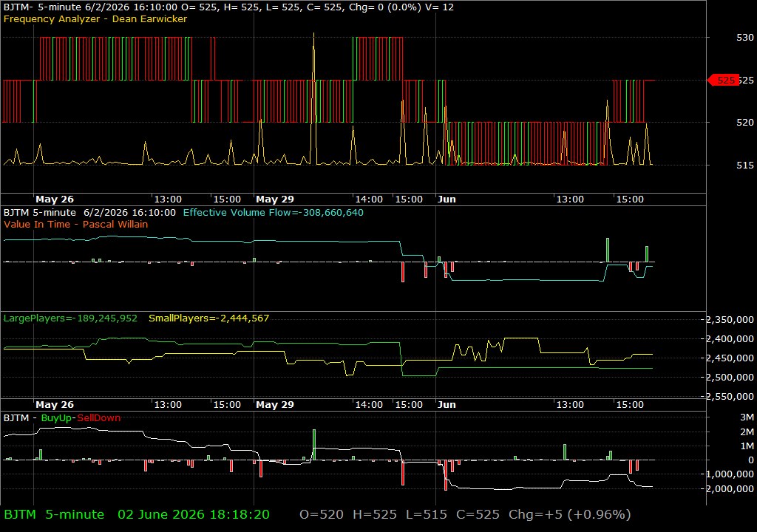Click the 530 price level label
The height and width of the screenshot is (532, 757).
pyautogui.click(x=745, y=38)
